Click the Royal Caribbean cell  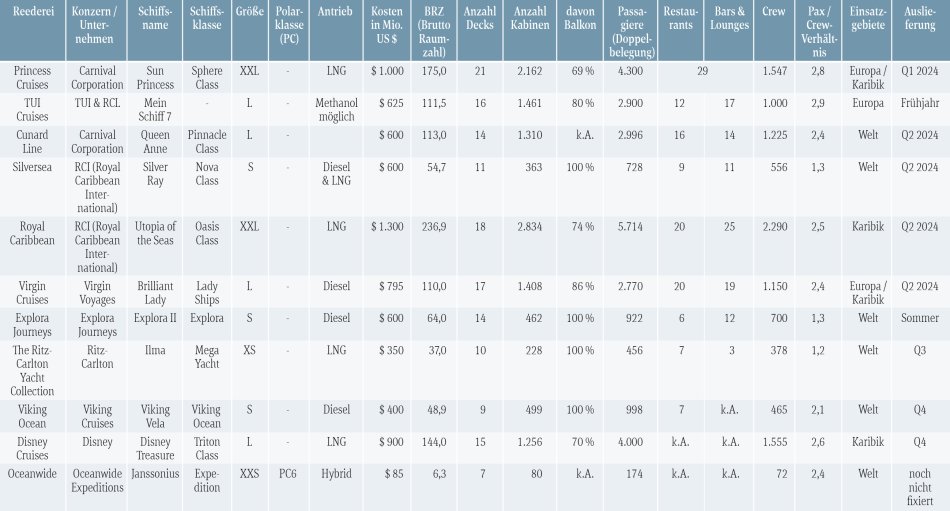pos(32,233)
